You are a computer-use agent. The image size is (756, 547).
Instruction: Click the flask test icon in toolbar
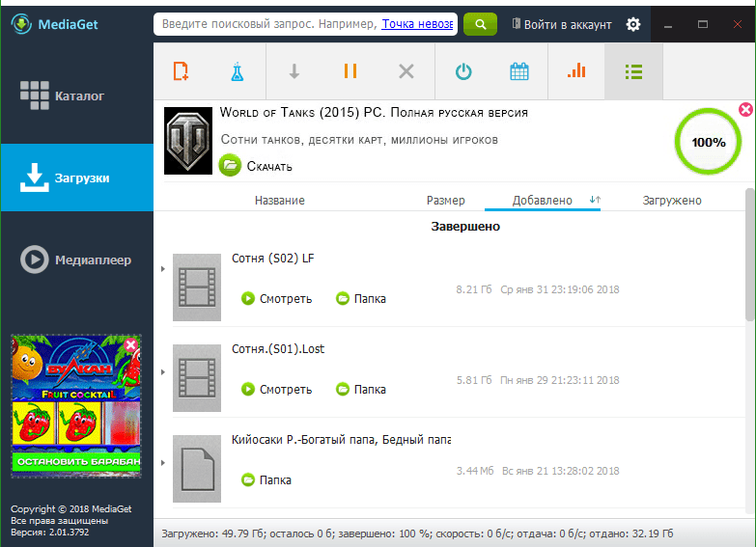[238, 71]
